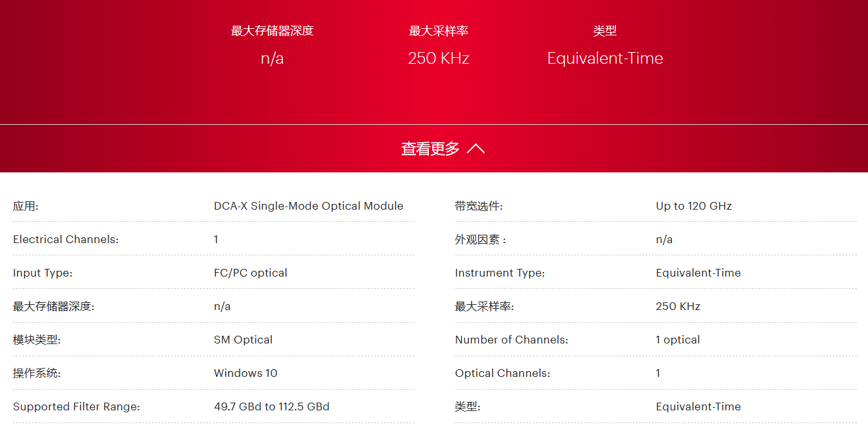Collapse the 查看更多 section
868x429 pixels.
click(x=431, y=149)
